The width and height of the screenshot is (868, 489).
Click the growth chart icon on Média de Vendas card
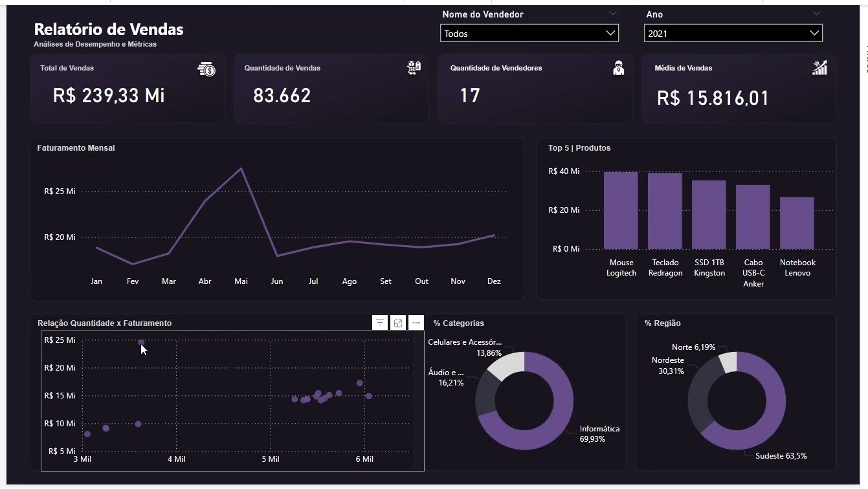pos(820,67)
